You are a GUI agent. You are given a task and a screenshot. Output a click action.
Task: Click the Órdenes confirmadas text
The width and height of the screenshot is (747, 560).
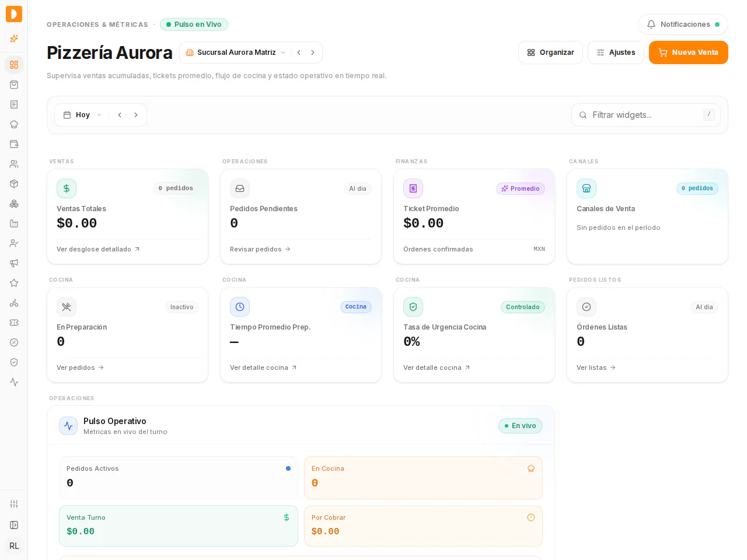[438, 249]
